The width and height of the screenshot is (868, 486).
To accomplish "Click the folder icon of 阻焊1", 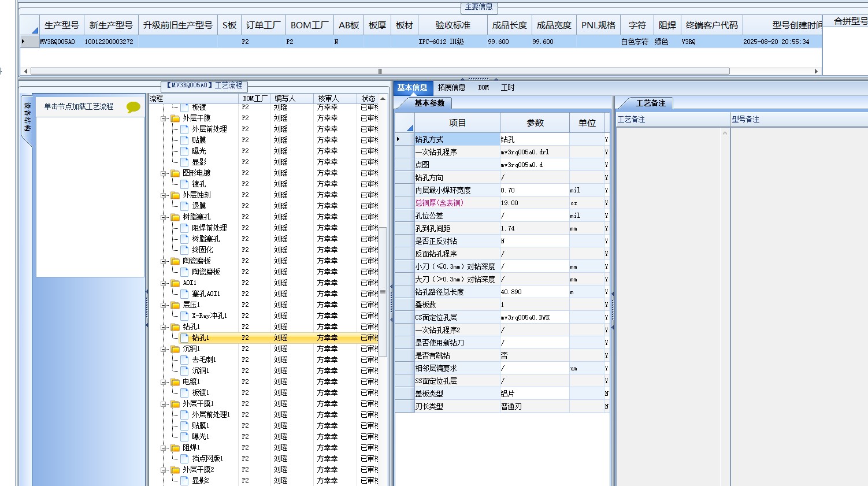I will [175, 448].
